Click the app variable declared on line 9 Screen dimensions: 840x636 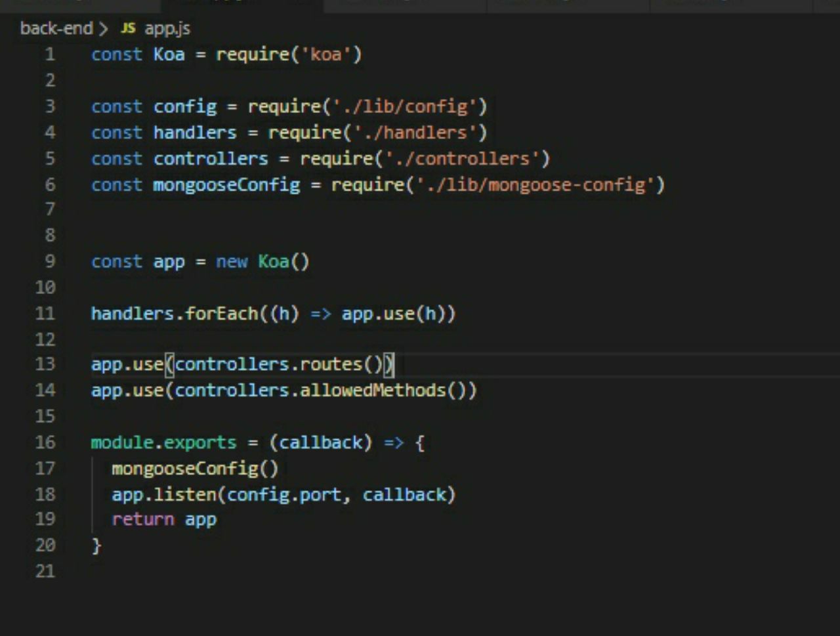tap(169, 262)
